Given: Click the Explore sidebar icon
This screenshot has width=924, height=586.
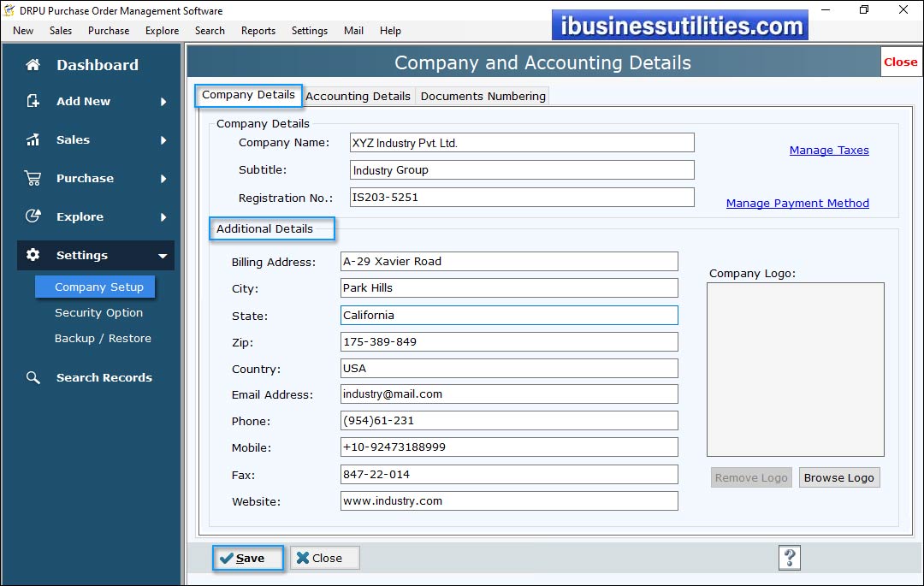Looking at the screenshot, I should click(33, 216).
